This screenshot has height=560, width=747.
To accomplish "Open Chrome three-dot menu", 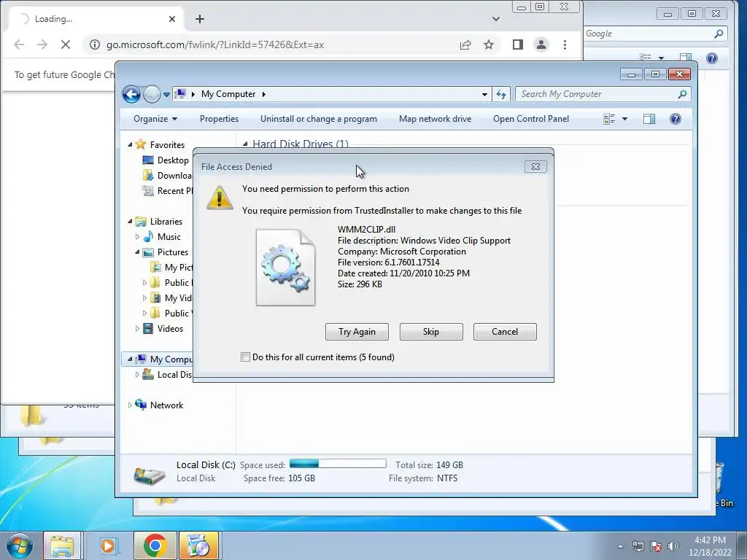I will point(565,44).
